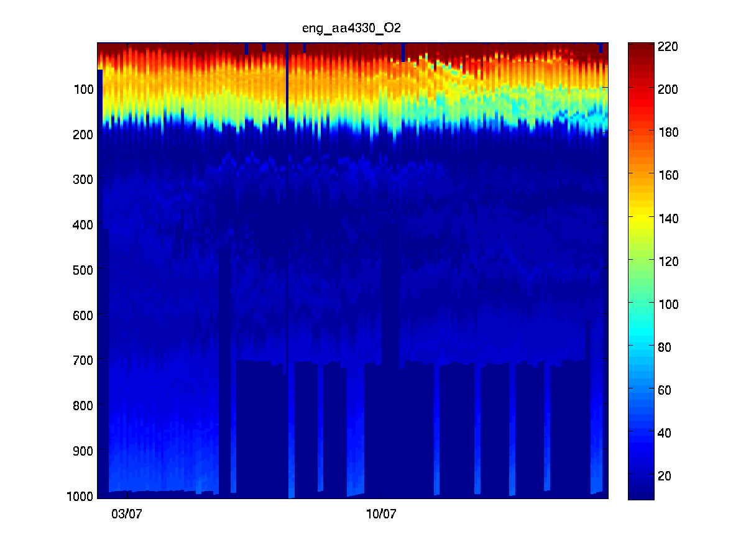Click the colorbar label 180
The image size is (746, 560).
click(x=668, y=132)
